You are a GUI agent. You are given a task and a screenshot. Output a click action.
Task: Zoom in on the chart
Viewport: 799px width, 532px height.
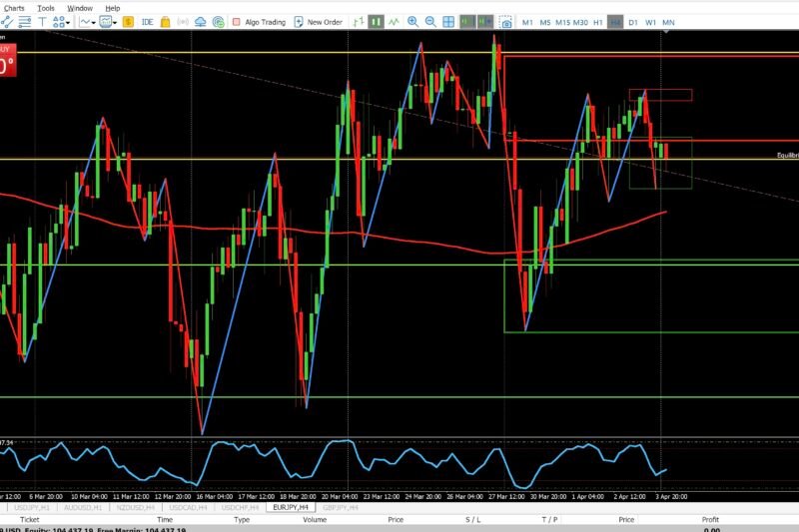tap(412, 22)
